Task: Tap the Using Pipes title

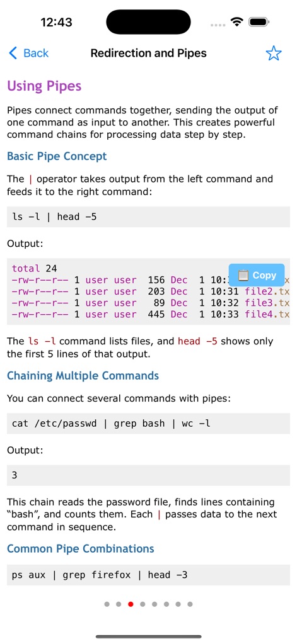Action: tap(44, 86)
